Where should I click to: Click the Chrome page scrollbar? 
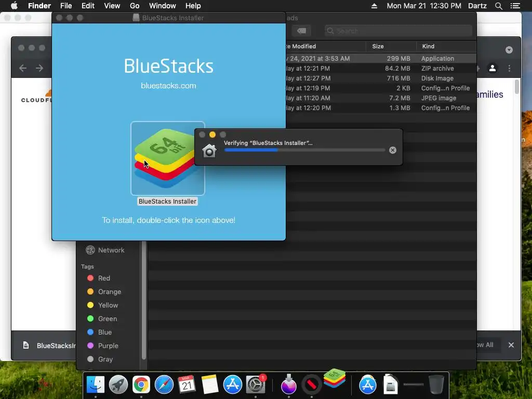517,87
